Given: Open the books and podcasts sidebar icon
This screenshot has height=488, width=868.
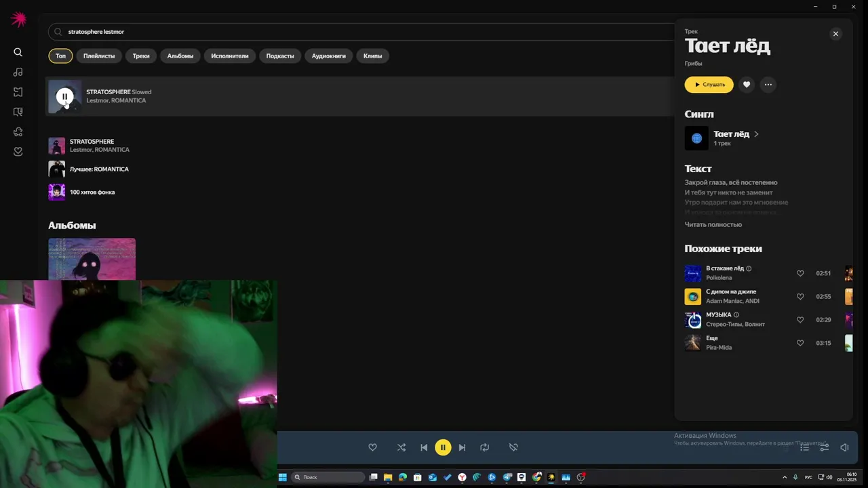Looking at the screenshot, I should click(18, 112).
